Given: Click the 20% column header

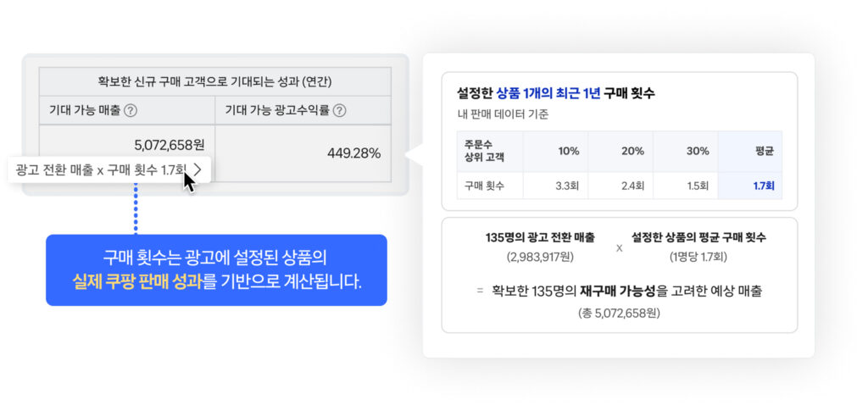Looking at the screenshot, I should 620,152.
